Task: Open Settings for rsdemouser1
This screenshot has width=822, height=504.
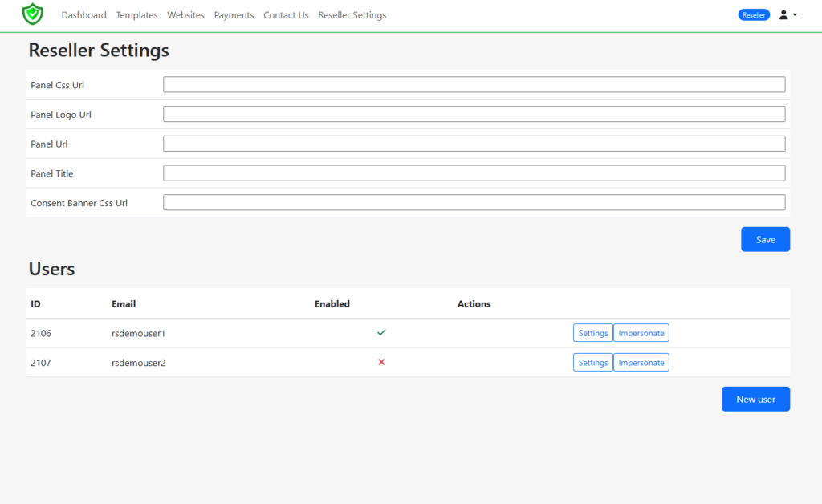Action: pos(593,333)
